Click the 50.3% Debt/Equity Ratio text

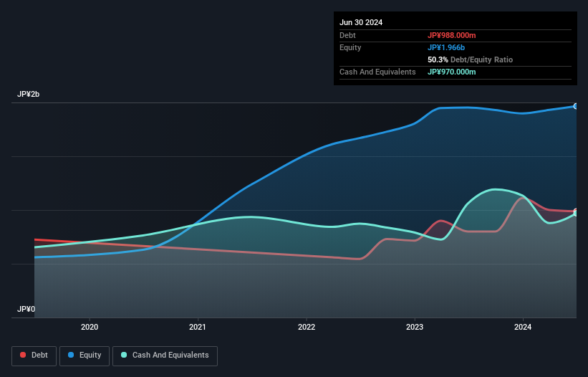tap(470, 59)
